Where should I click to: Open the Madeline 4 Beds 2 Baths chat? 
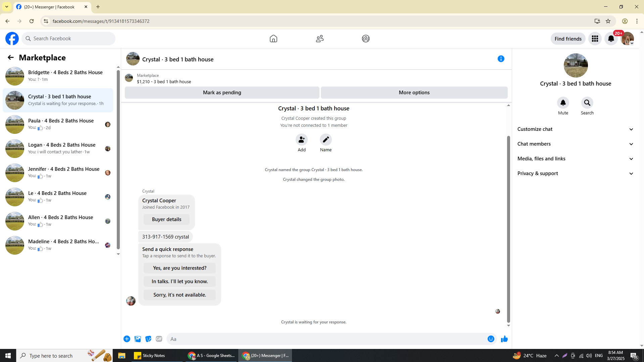(x=58, y=245)
